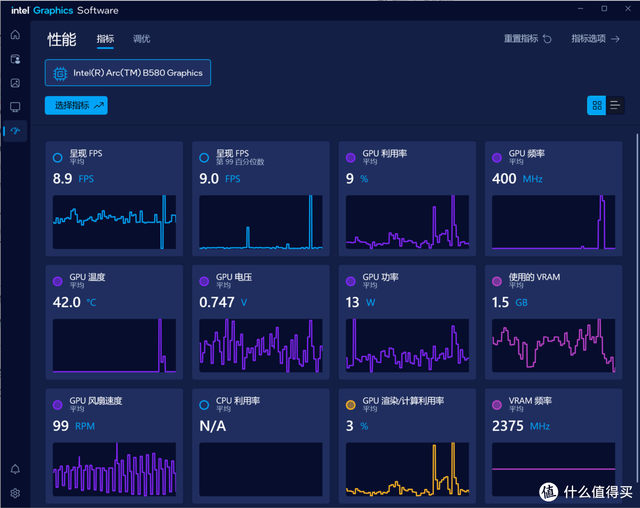
Task: Click the 0.747 V voltage value
Action: 223,302
